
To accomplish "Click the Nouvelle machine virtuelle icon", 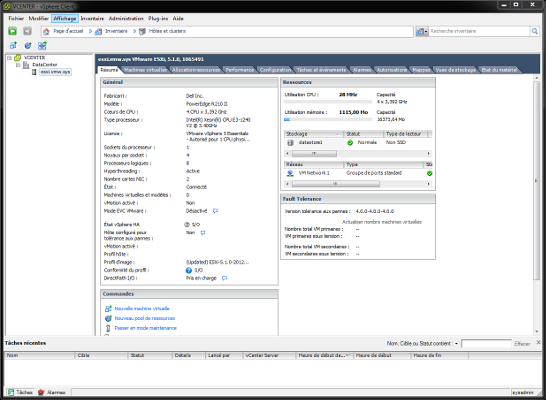I will pyautogui.click(x=108, y=308).
